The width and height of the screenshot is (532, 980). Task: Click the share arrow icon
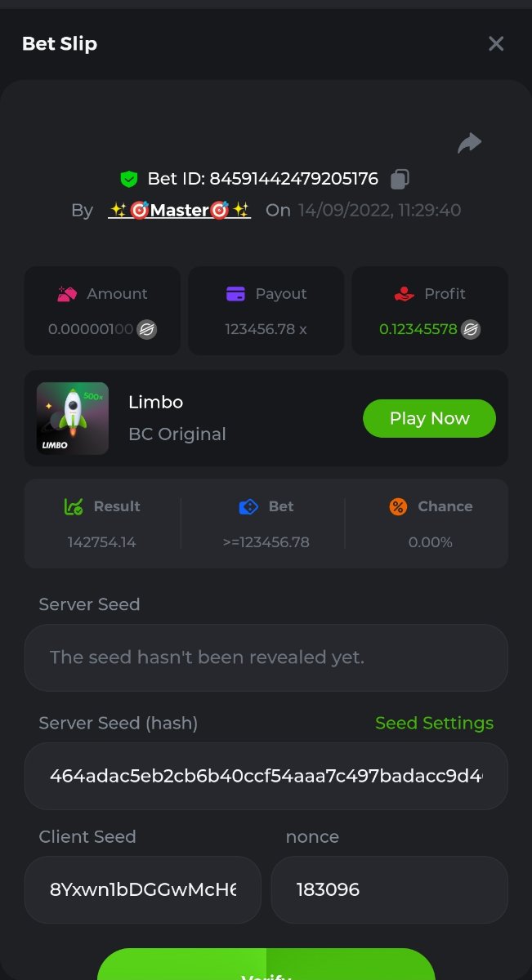point(469,144)
